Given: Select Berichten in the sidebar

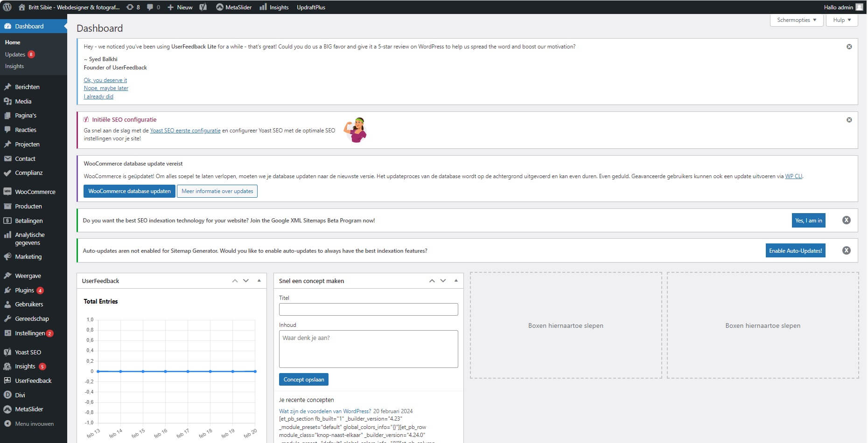Looking at the screenshot, I should 27,87.
